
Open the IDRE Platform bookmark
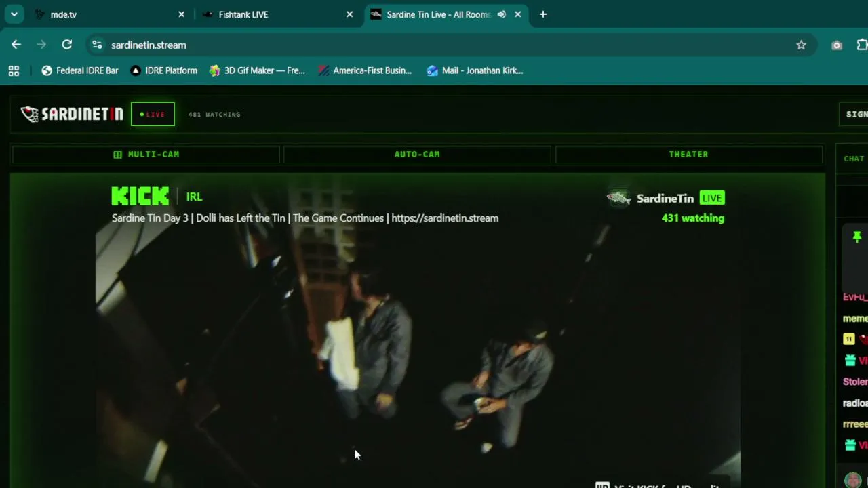(163, 70)
